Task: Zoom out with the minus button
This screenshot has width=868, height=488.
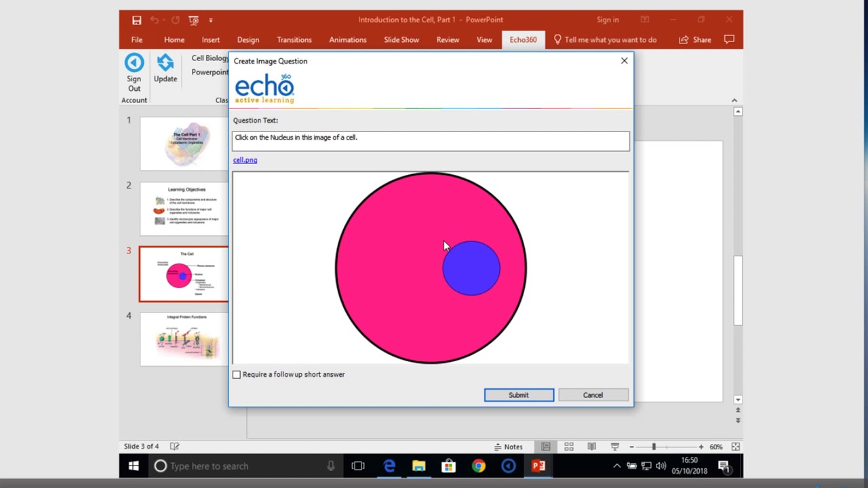Action: (631, 447)
